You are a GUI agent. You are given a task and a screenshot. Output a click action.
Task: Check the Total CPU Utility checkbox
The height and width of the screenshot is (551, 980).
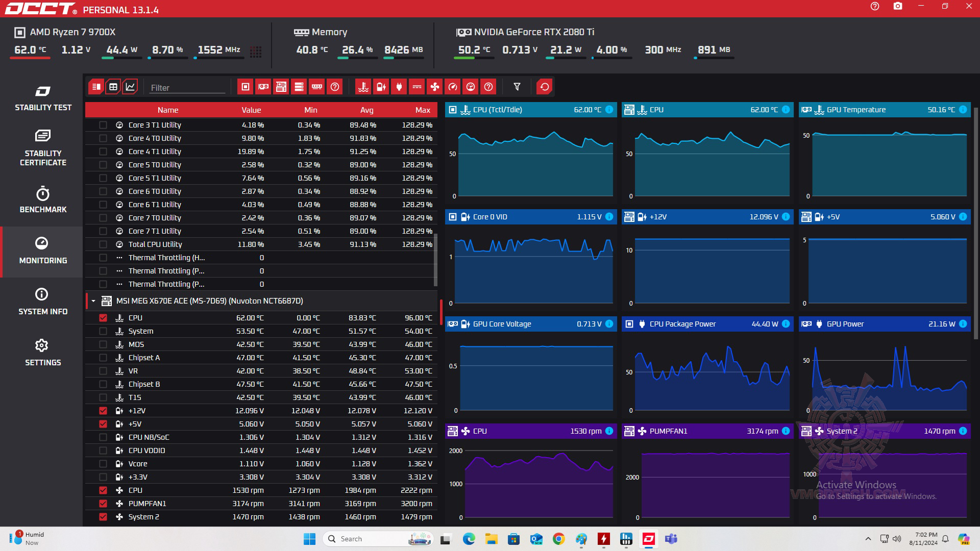pos(103,244)
